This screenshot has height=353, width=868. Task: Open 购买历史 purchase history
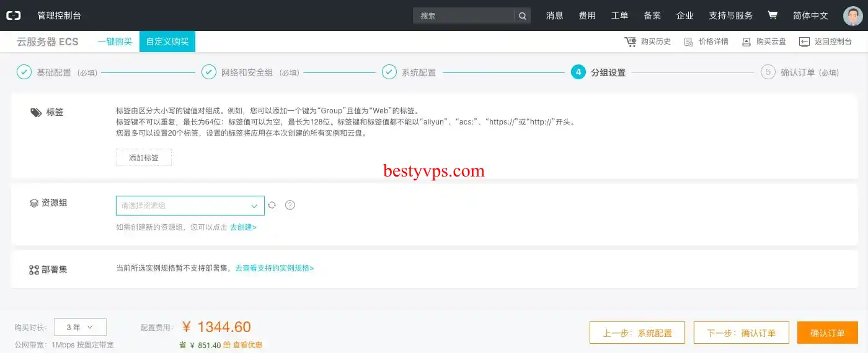point(648,41)
